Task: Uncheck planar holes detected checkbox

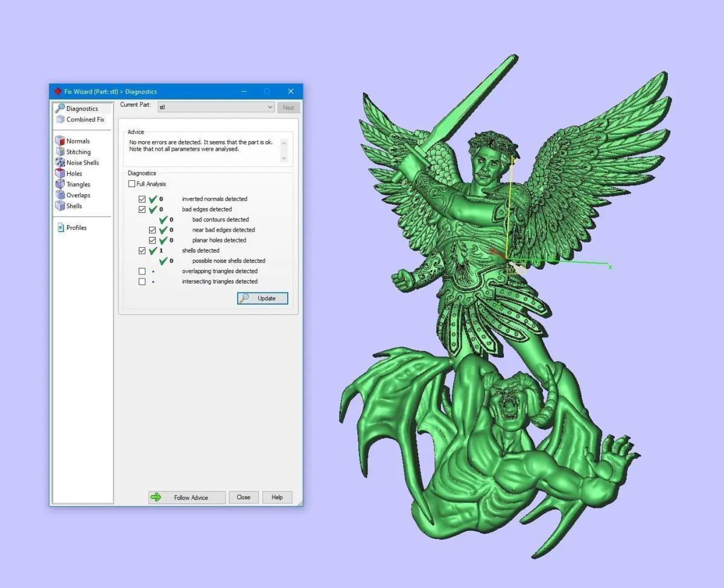Action: 153,240
